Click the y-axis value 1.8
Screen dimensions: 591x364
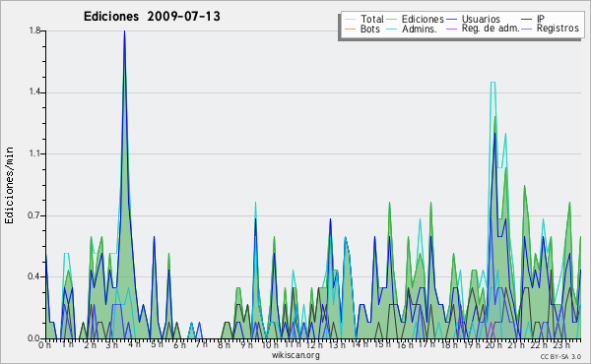pyautogui.click(x=35, y=30)
